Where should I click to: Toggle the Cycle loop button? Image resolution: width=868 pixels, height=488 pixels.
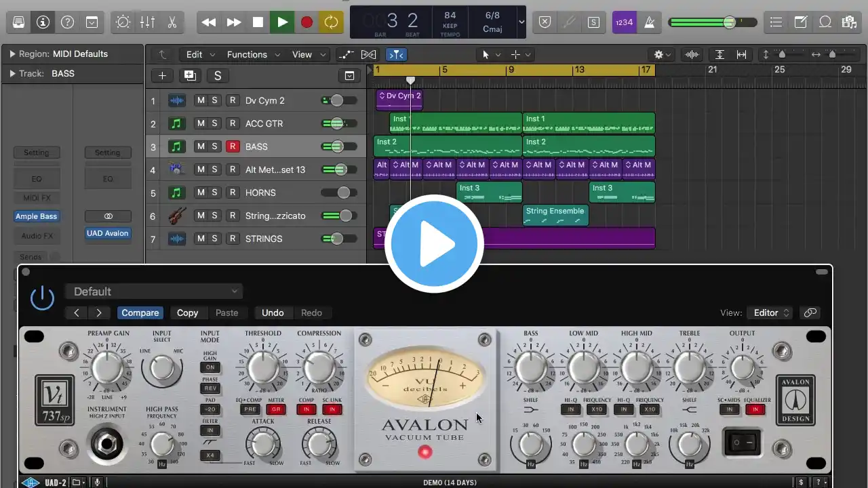tap(331, 22)
